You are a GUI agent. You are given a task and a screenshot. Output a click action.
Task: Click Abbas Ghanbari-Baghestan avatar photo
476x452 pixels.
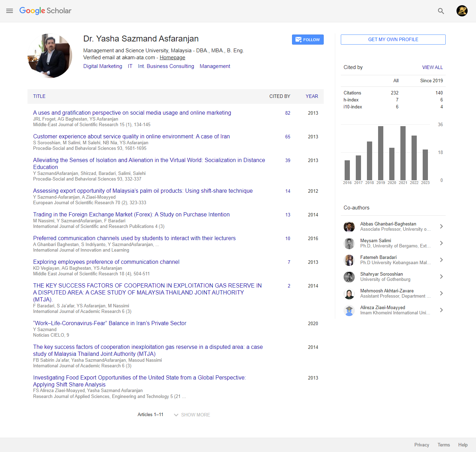point(349,227)
